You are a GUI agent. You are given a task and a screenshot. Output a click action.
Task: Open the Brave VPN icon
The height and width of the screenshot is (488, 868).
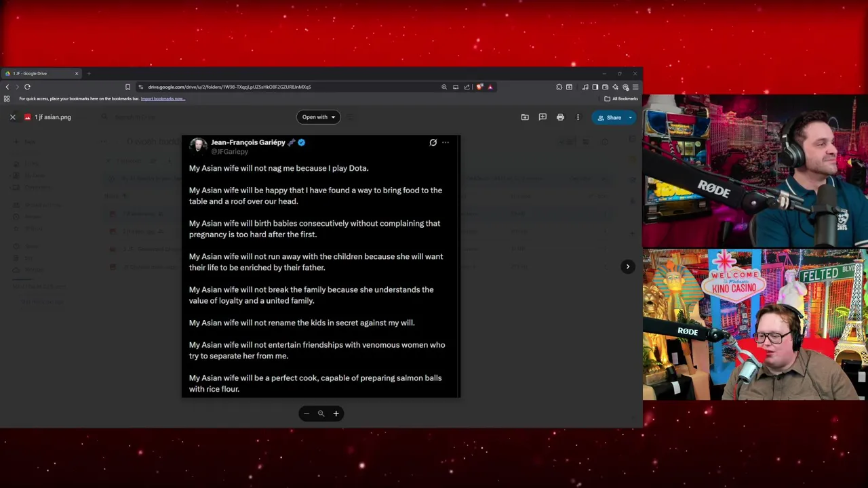626,87
